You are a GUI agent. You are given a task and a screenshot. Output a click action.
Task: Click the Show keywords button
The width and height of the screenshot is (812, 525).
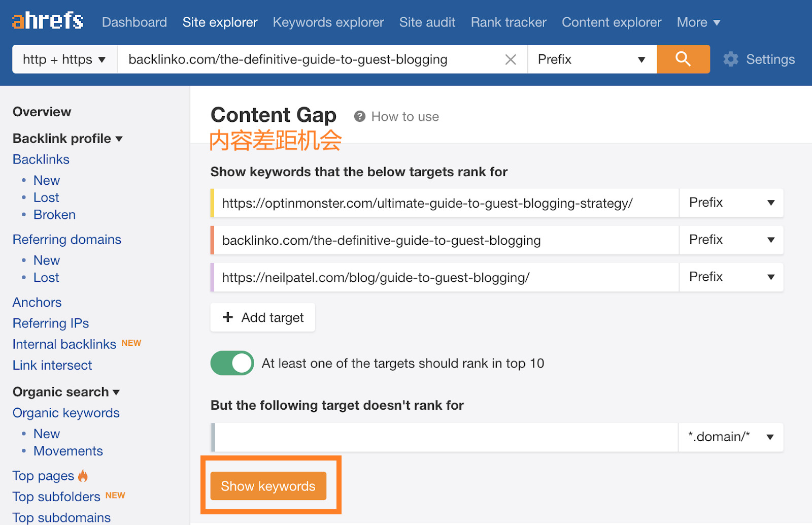[x=268, y=486]
